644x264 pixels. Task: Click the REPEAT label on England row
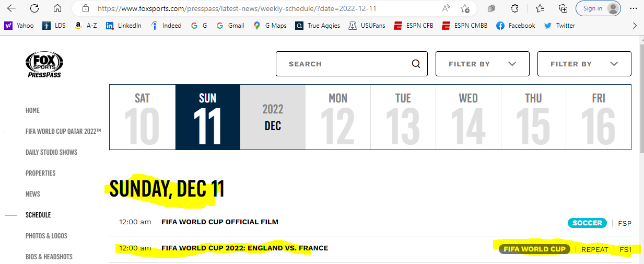coord(595,249)
